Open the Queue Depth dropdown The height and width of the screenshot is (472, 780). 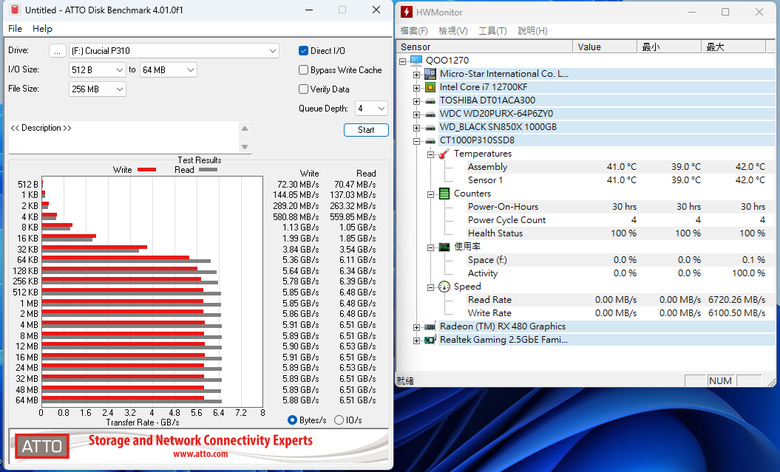click(x=371, y=108)
